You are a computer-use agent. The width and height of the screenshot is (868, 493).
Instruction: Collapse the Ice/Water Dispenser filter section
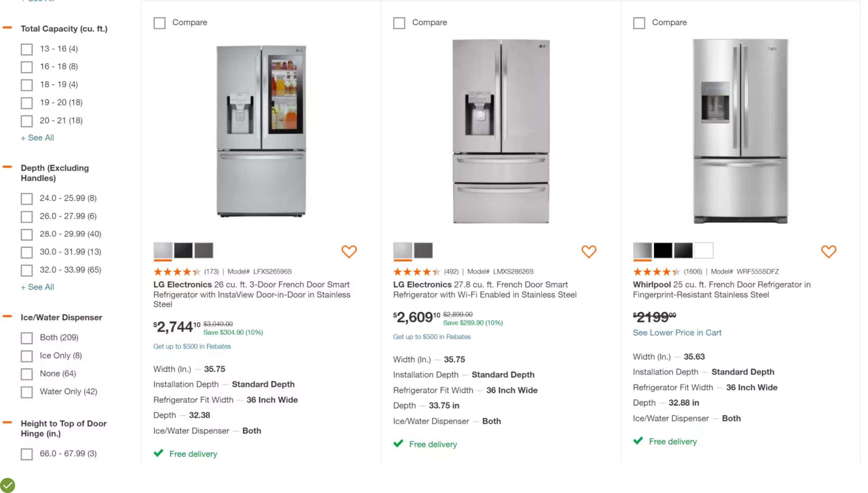coord(7,317)
